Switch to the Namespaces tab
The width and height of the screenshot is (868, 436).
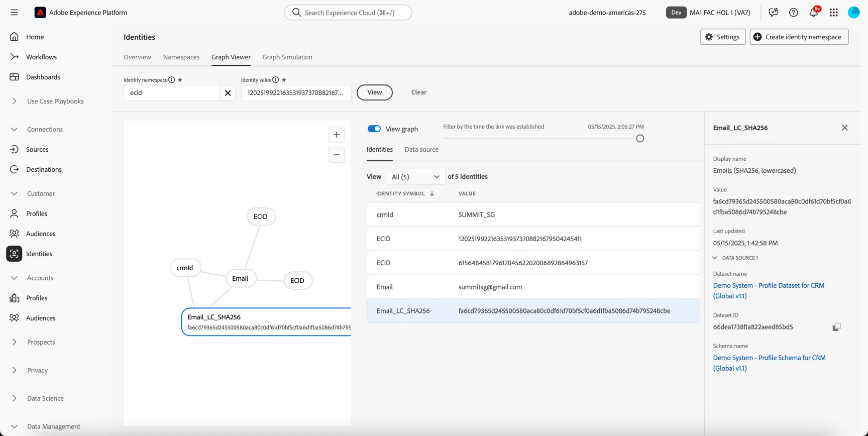click(181, 57)
